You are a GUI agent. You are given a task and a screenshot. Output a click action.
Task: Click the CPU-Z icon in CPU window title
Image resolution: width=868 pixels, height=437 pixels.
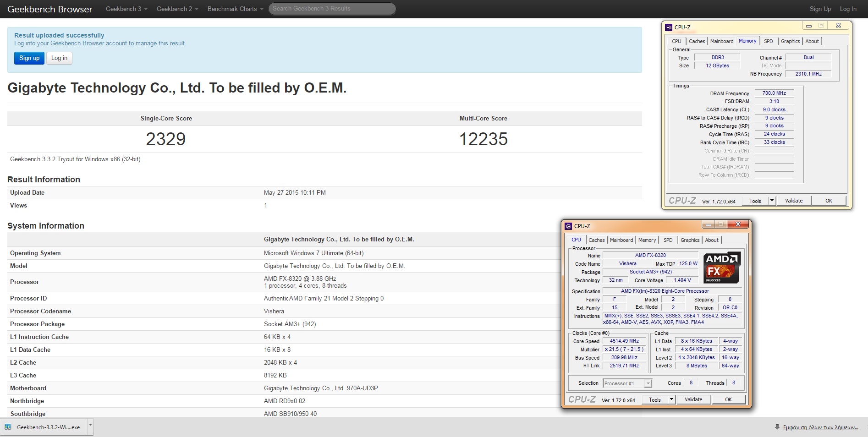tap(568, 226)
